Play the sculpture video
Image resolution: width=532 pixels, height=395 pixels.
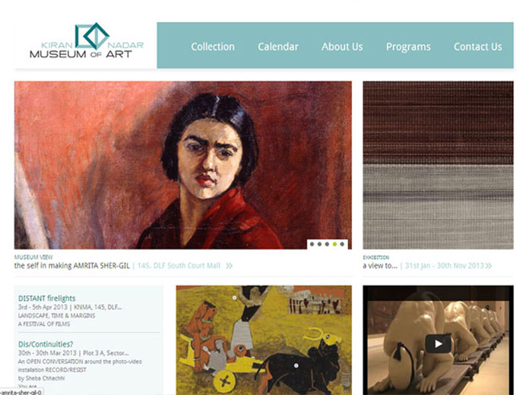point(438,343)
